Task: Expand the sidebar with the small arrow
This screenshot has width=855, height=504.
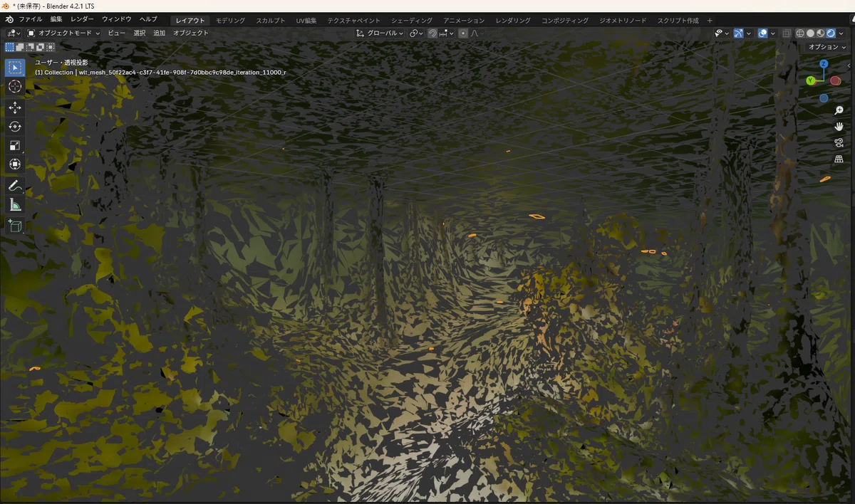Action: tap(849, 64)
